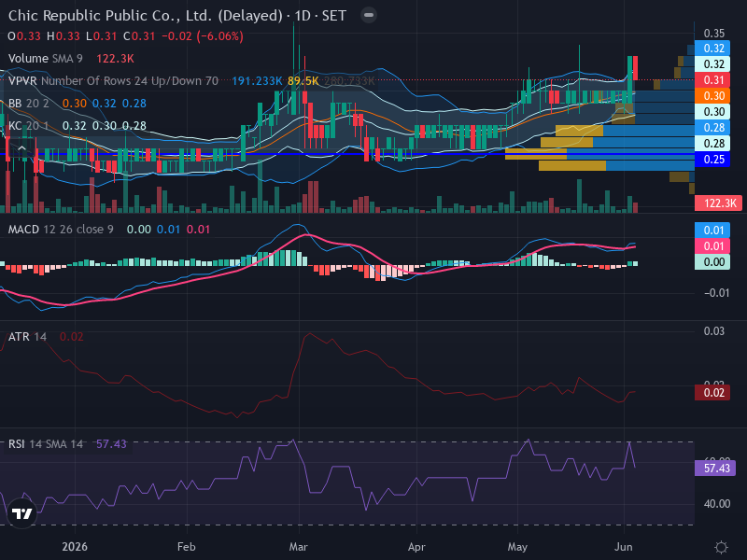Click the TradingView logo icon
The image size is (747, 560).
click(x=21, y=513)
